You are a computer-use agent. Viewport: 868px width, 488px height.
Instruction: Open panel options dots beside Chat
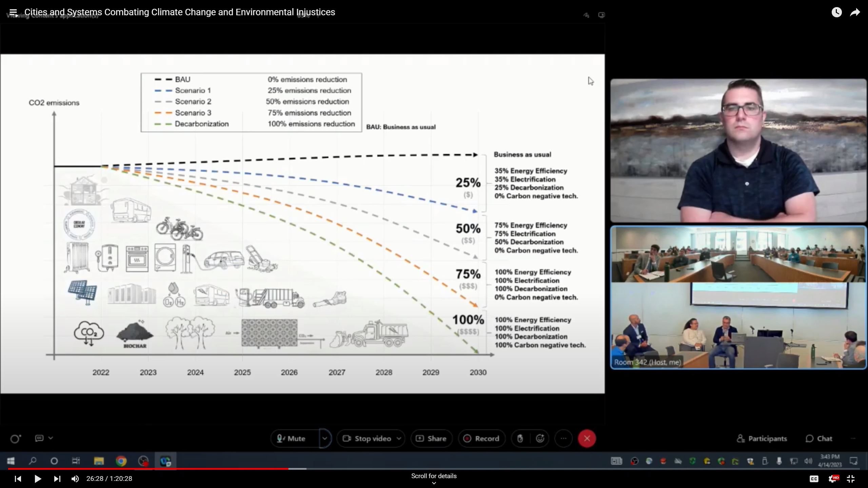tap(853, 439)
